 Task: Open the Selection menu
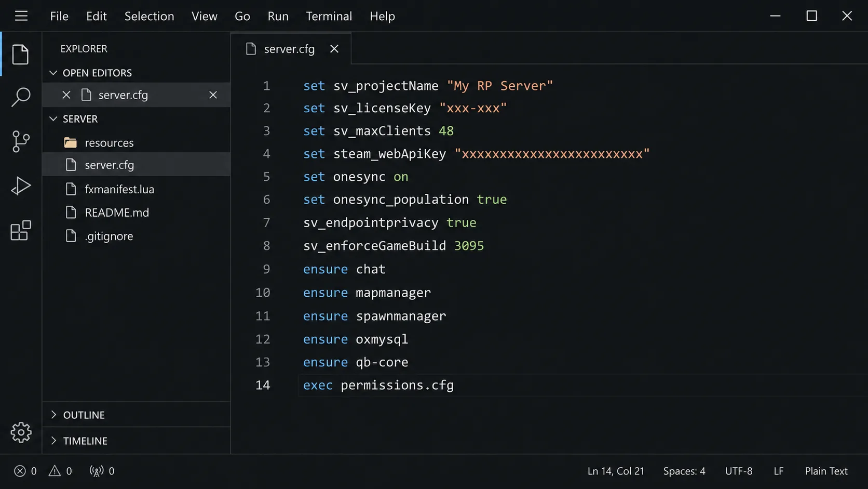pos(149,16)
